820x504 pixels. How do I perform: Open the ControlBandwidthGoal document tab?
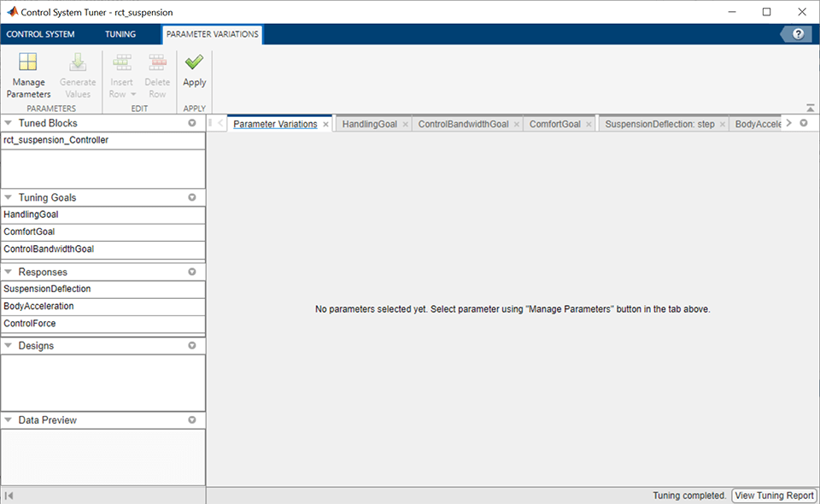tap(463, 124)
